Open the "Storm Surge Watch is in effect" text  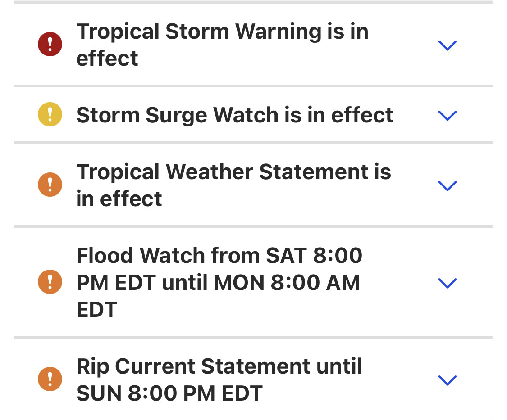pyautogui.click(x=234, y=115)
